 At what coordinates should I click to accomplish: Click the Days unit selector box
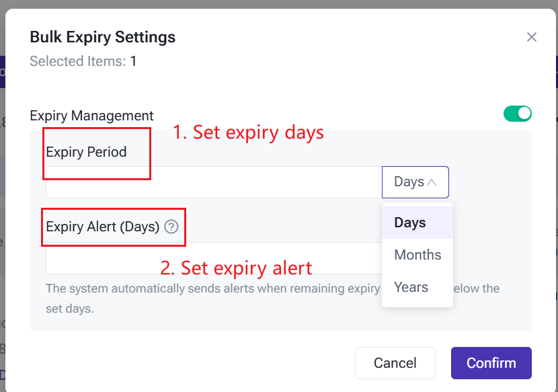[x=415, y=182]
